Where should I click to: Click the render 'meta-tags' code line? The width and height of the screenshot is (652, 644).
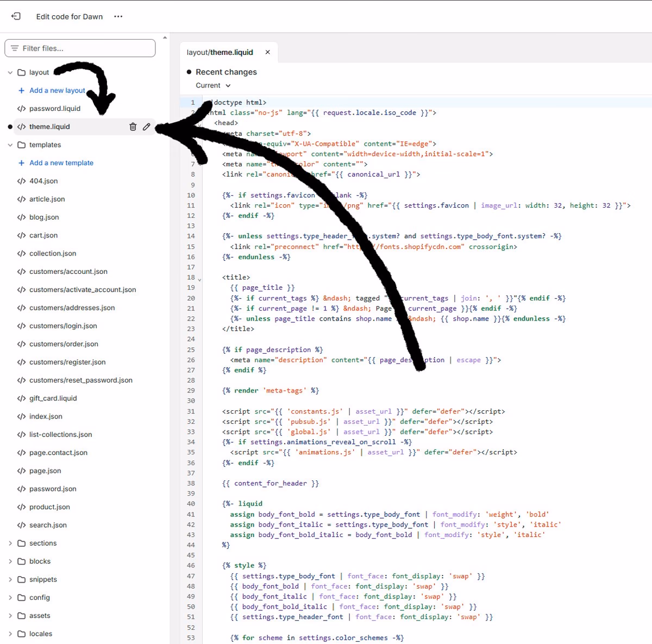(x=271, y=390)
